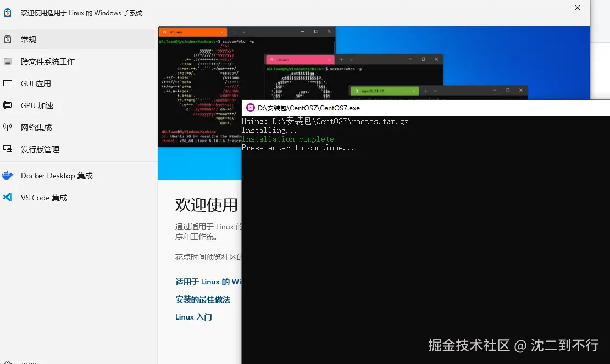Click the WSL penguin app icon in title bar
Viewport: 610px width, 364px height.
click(x=7, y=13)
